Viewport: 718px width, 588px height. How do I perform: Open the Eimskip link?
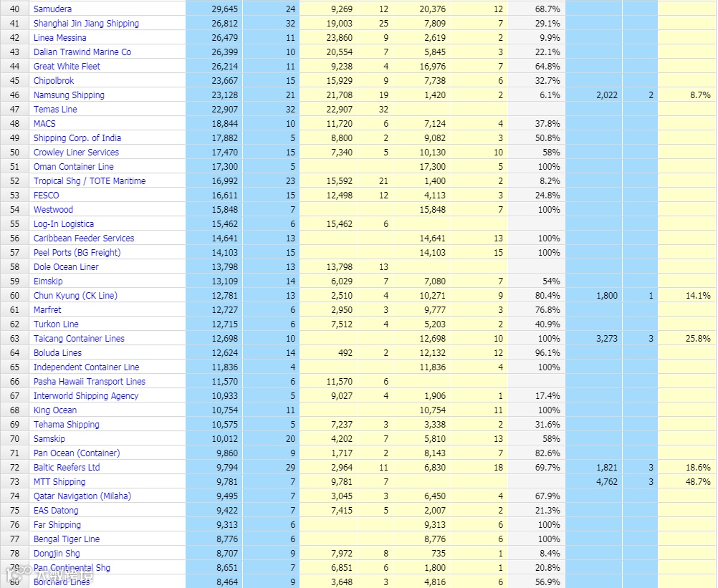pos(48,281)
